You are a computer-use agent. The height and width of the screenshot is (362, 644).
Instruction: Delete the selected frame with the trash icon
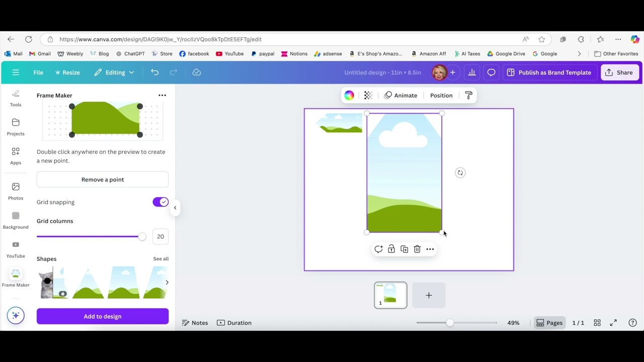(417, 249)
